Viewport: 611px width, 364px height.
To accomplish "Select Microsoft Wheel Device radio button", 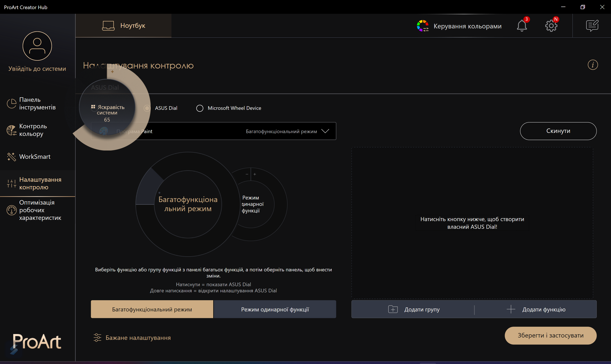I will (200, 108).
